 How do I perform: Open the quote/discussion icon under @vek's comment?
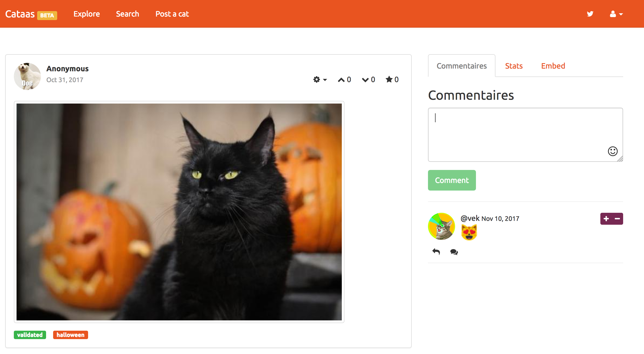tap(453, 252)
